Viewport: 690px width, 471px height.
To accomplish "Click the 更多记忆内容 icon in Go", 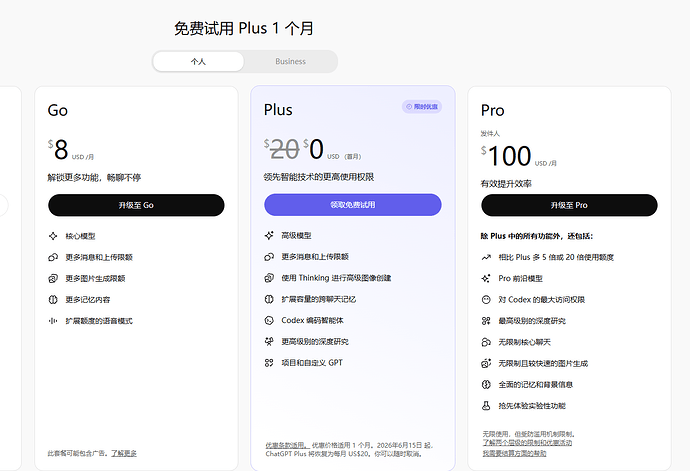I will point(53,299).
